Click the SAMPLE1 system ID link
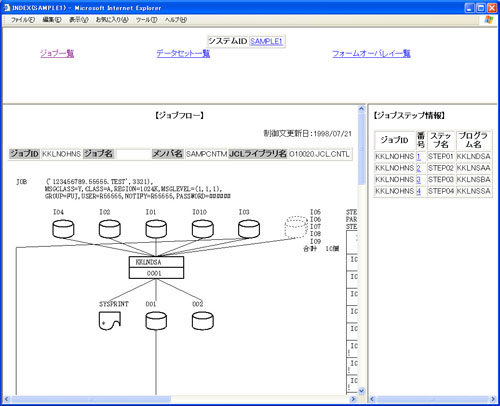This screenshot has height=406, width=500. click(266, 41)
